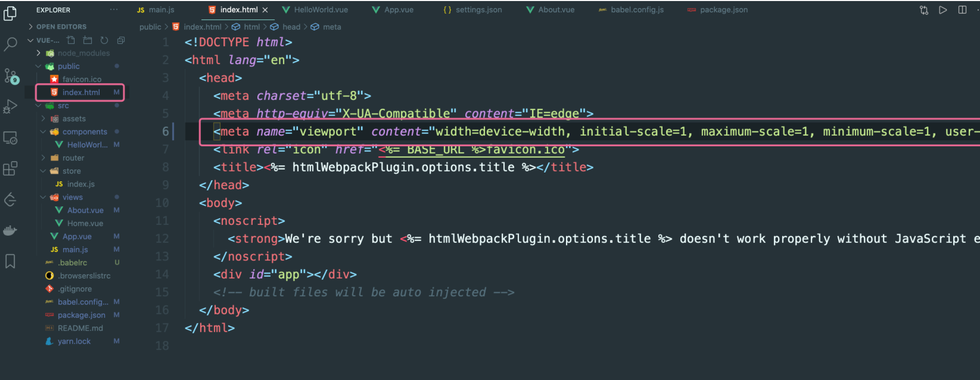This screenshot has width=980, height=380.
Task: Open the Docker view in the activity bar
Action: (10, 231)
